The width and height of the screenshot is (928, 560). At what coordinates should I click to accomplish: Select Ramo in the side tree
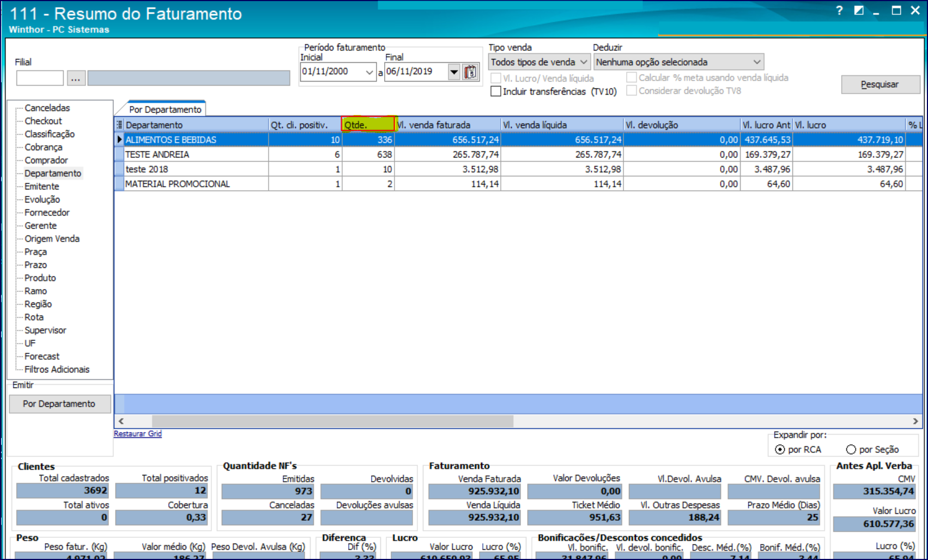coord(35,291)
